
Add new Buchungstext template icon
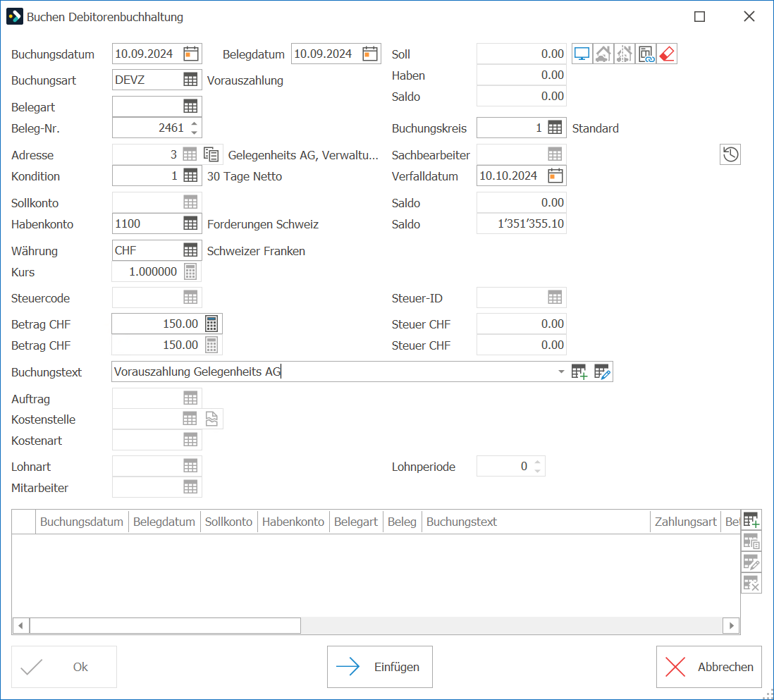point(579,372)
